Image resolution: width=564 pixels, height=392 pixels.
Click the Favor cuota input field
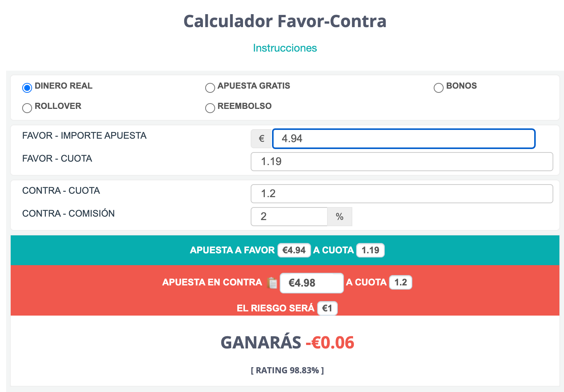pyautogui.click(x=402, y=162)
